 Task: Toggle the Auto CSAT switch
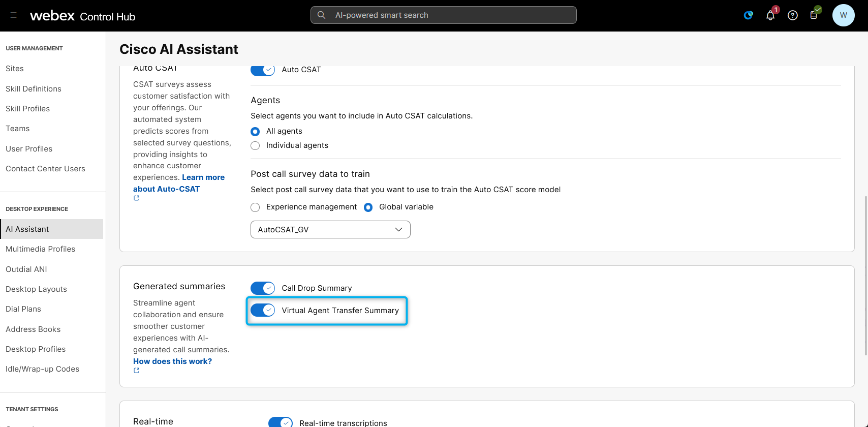point(263,70)
